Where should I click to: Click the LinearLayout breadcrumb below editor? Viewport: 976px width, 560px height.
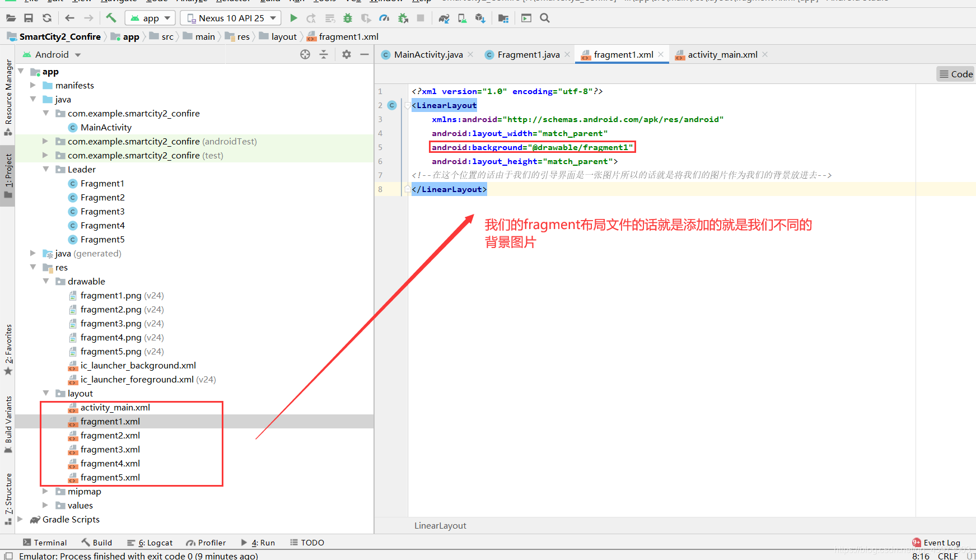tap(440, 525)
